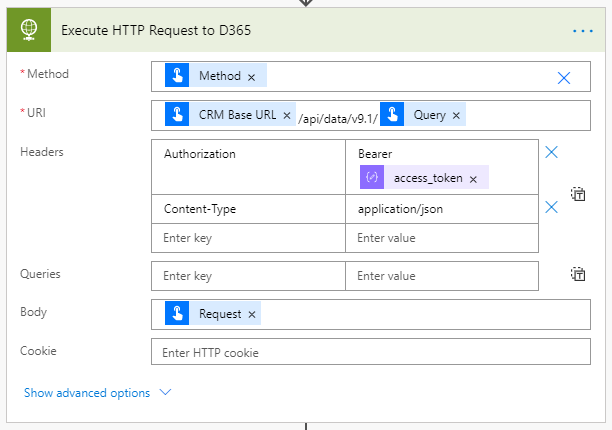The height and width of the screenshot is (430, 612).
Task: Remove the access_token expression chip
Action: tap(474, 178)
